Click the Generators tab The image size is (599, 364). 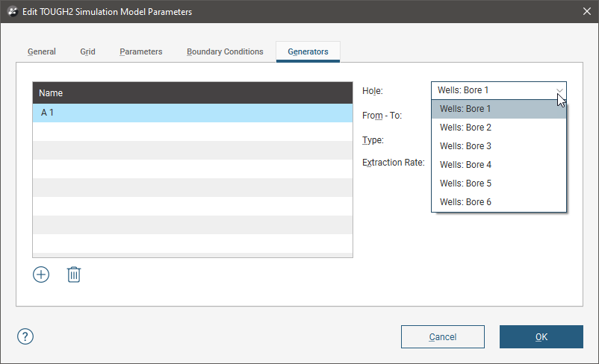click(x=308, y=52)
